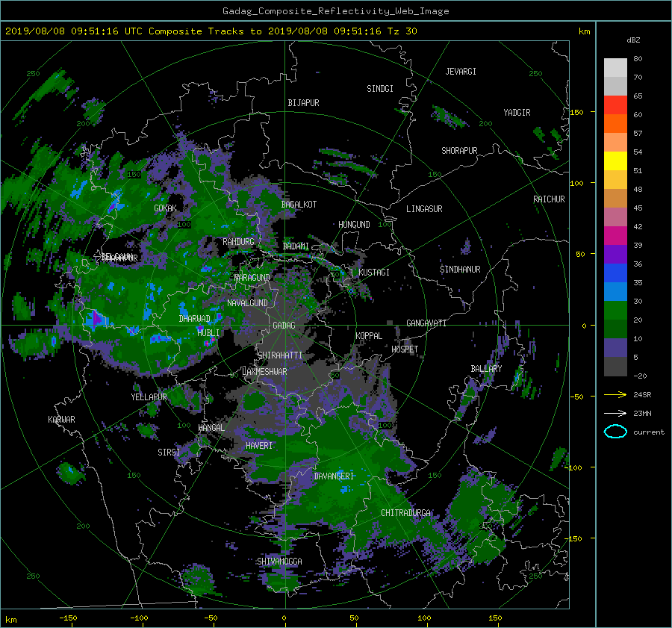Click the DHARWAD city label
Image resolution: width=672 pixels, height=628 pixels.
pos(195,319)
